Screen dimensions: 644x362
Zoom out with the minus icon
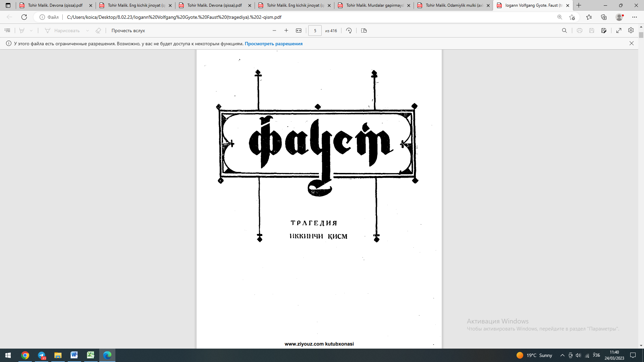coord(274,31)
